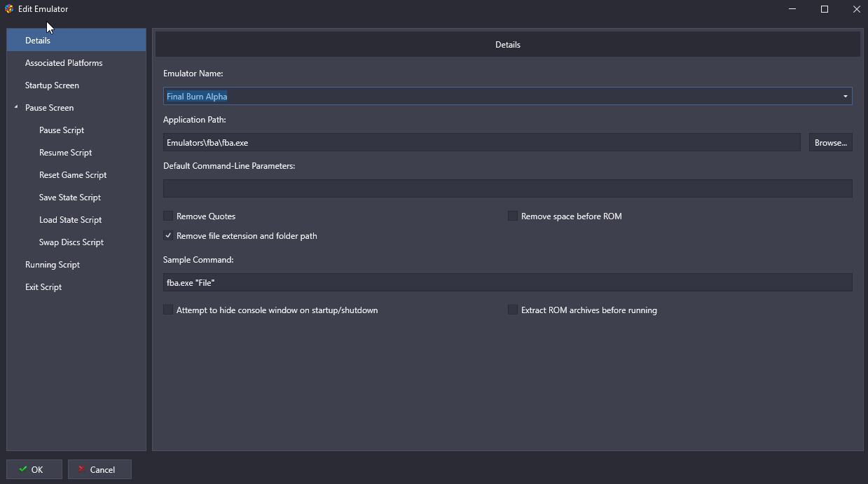Click the "Sample Command:" label
This screenshot has height=484, width=868.
point(198,260)
